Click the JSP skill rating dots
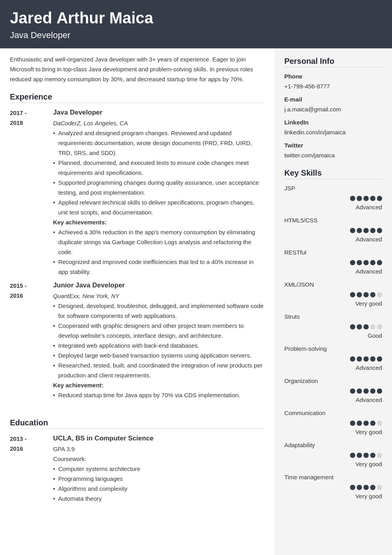 click(x=366, y=198)
